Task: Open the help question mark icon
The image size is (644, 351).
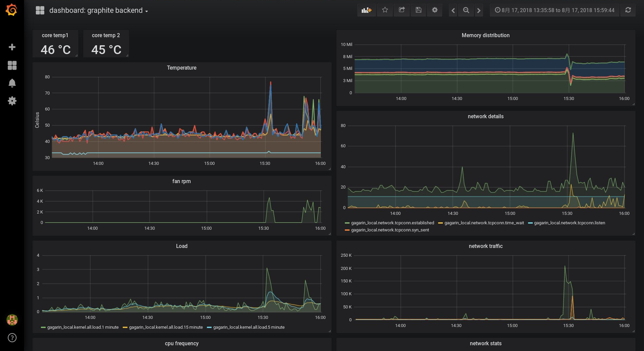Action: point(12,337)
